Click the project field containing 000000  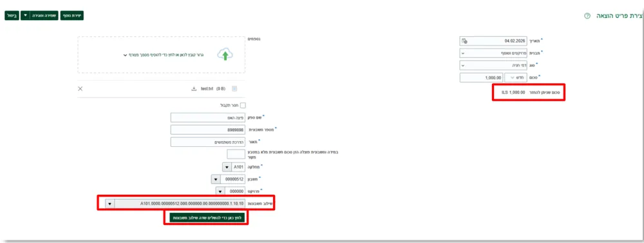(x=235, y=191)
